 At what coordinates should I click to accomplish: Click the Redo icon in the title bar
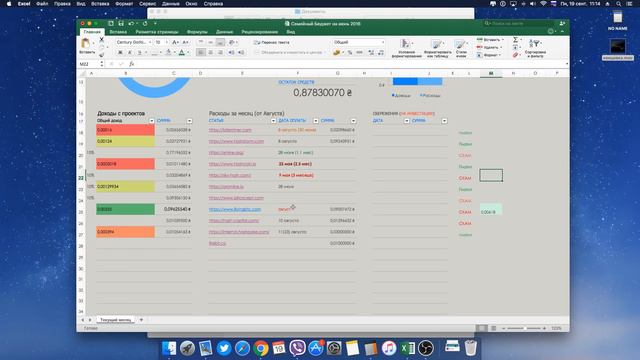145,24
